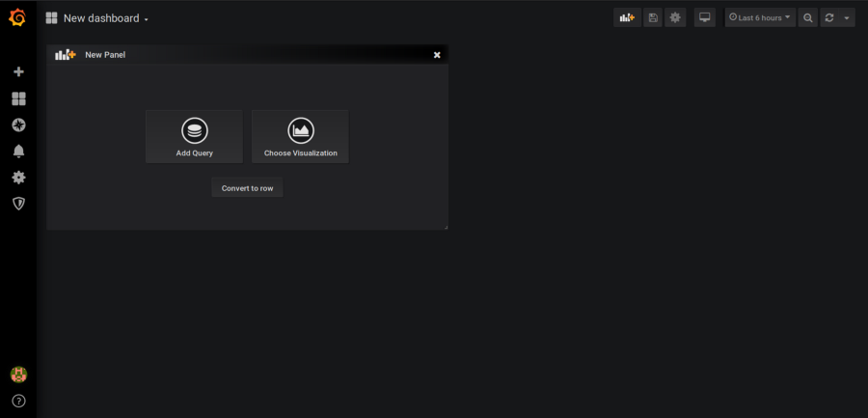This screenshot has height=418, width=868.
Task: Click the Convert to row button
Action: (x=248, y=188)
